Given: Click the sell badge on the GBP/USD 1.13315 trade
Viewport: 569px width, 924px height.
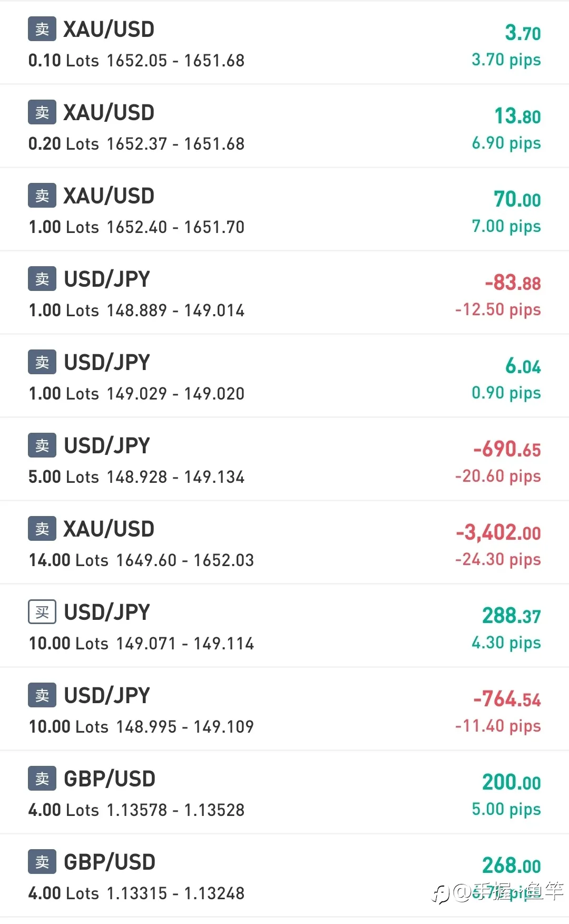Looking at the screenshot, I should 42,862.
